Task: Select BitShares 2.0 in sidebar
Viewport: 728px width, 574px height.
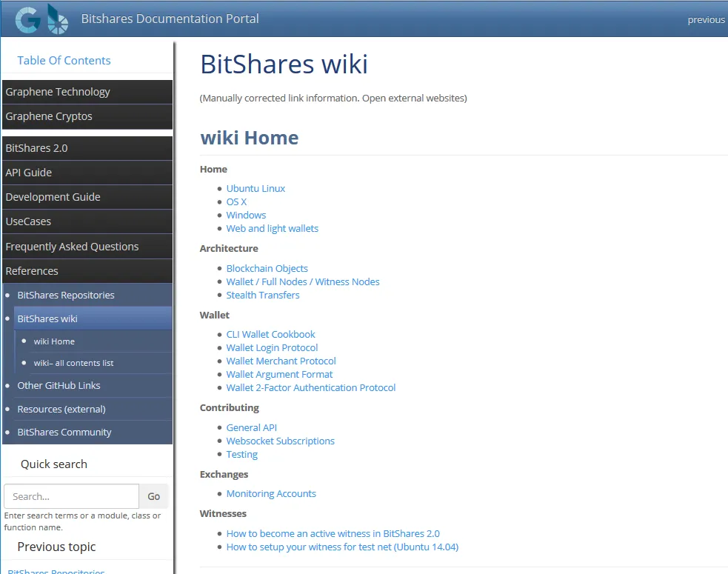Action: 87,148
